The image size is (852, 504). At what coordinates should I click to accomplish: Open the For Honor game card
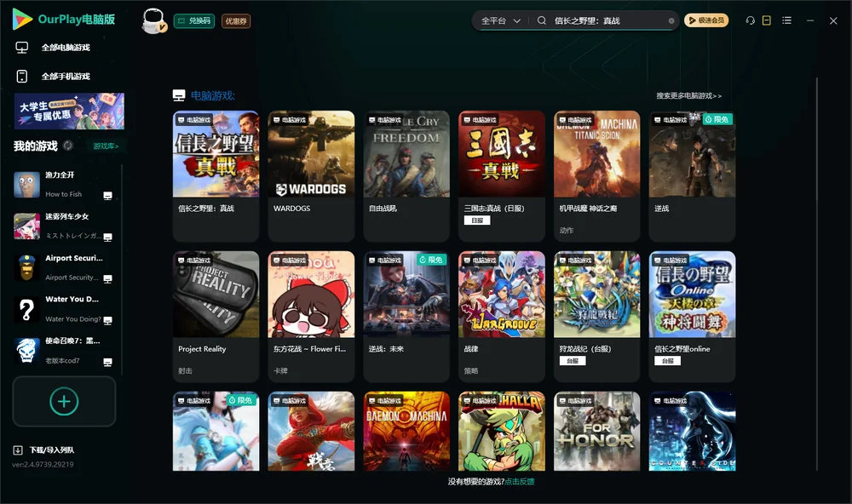pos(597,432)
